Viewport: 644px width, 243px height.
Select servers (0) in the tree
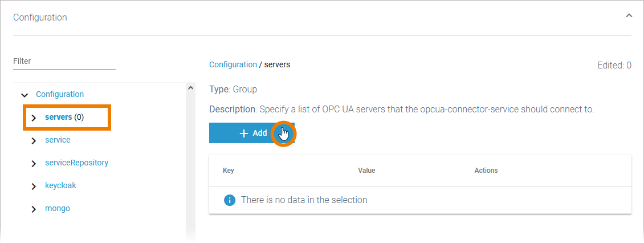64,117
